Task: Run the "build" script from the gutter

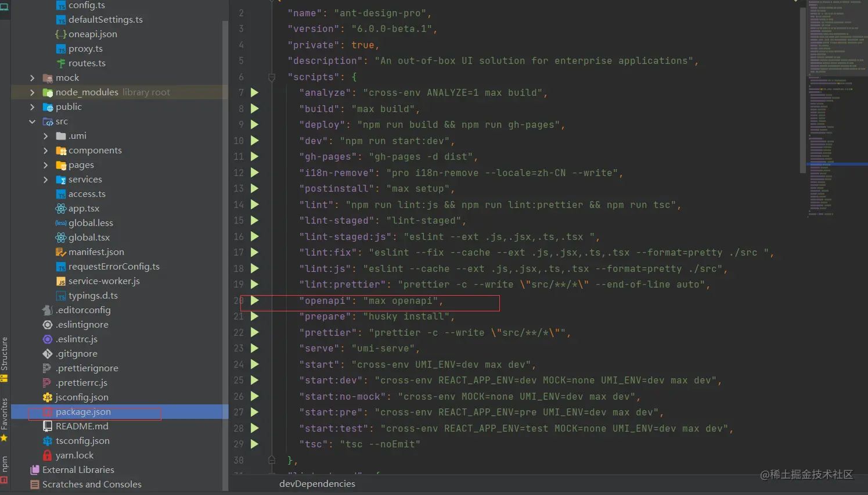Action: 254,109
